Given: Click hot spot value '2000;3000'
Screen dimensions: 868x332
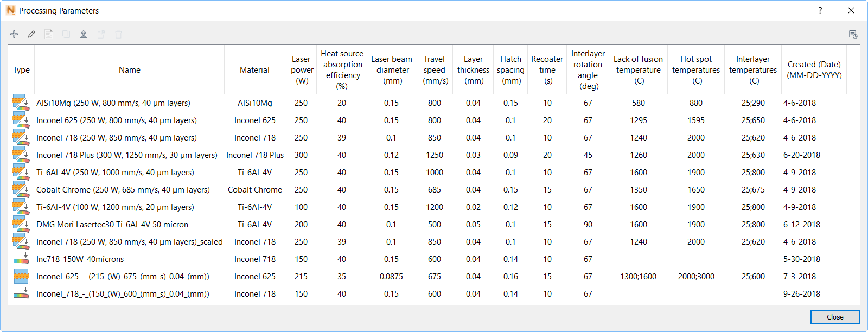Looking at the screenshot, I should (x=696, y=276).
